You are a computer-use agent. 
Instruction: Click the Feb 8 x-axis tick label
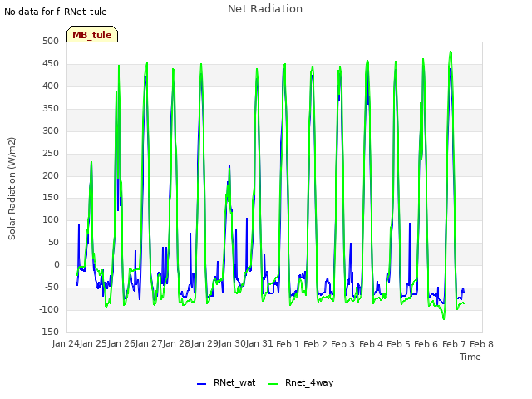click(x=482, y=344)
